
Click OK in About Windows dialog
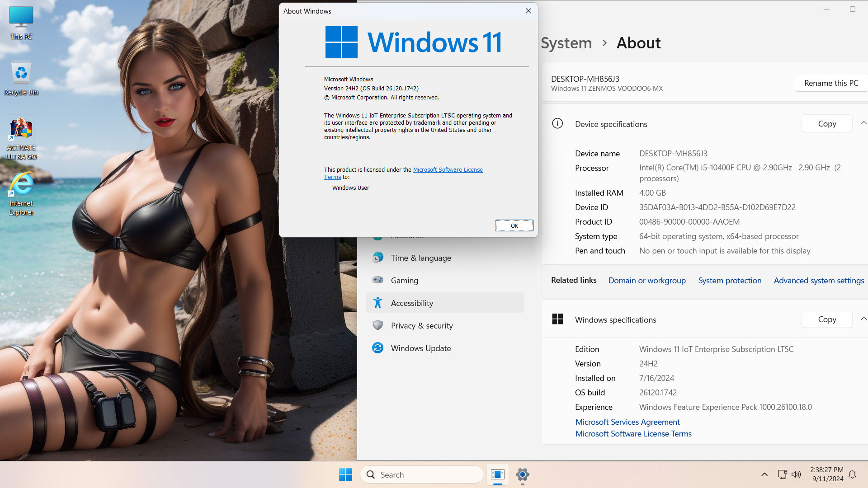(x=514, y=225)
